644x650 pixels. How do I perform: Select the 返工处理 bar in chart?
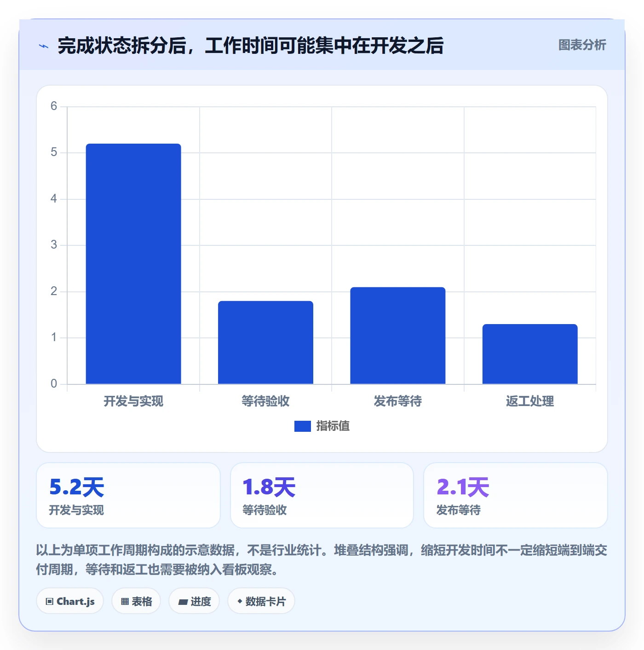(530, 354)
